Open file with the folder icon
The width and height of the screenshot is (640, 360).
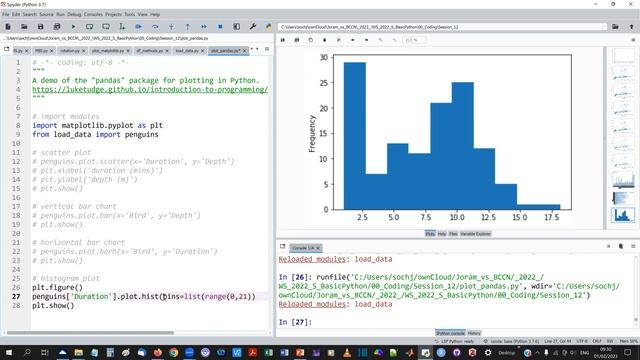pos(24,27)
